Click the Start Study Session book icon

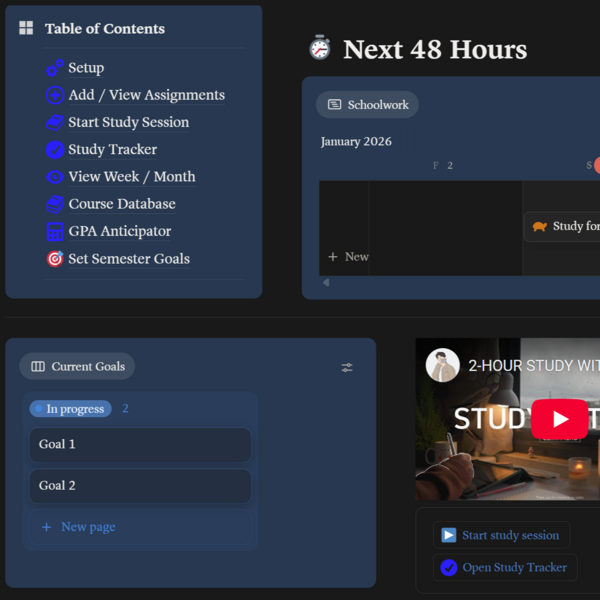pos(55,122)
